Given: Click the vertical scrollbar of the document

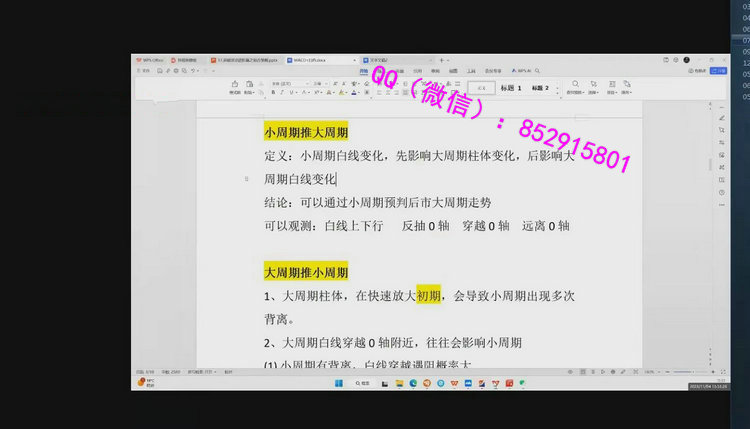Looking at the screenshot, I should coord(711,165).
